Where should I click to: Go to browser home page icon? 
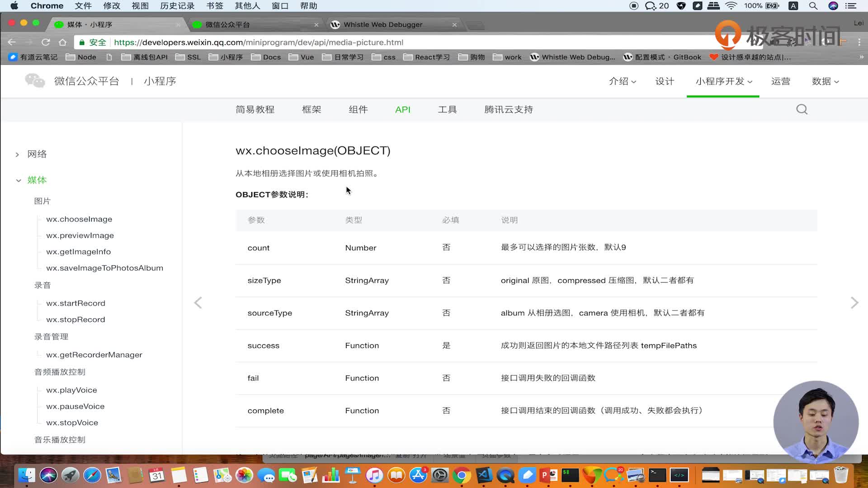click(x=62, y=42)
